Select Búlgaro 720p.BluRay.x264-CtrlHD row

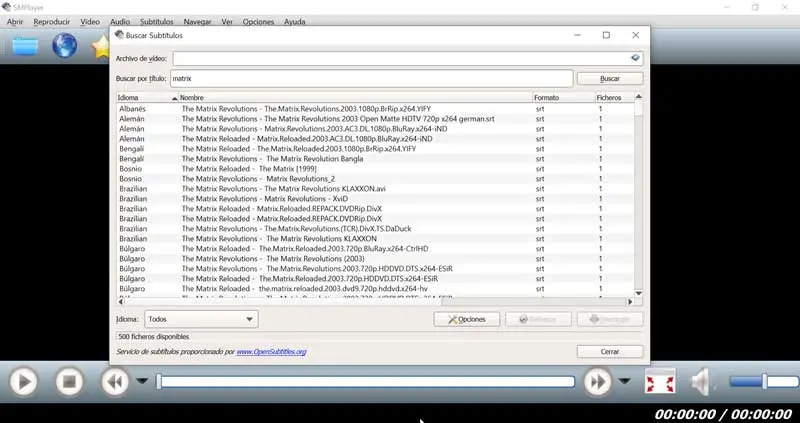[375, 248]
